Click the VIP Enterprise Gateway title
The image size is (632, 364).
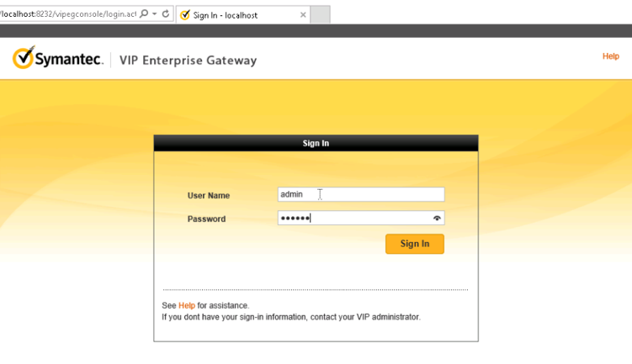coord(188,61)
